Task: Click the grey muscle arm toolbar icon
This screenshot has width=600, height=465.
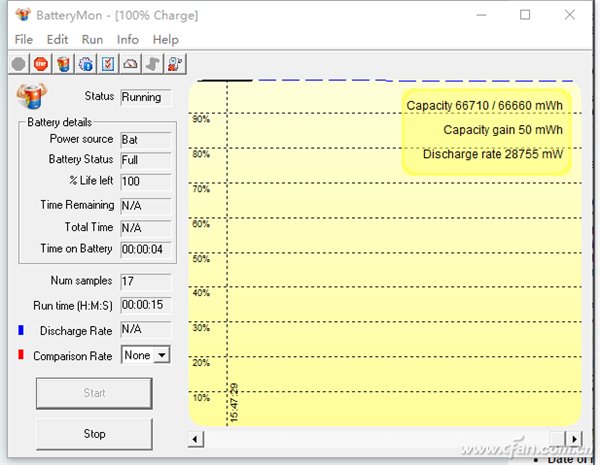Action: click(x=153, y=64)
